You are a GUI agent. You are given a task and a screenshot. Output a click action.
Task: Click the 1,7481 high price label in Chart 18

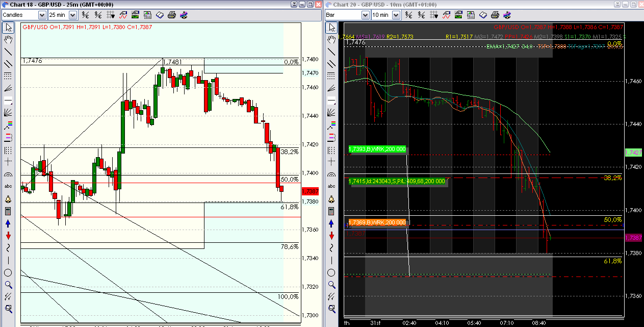coord(173,62)
